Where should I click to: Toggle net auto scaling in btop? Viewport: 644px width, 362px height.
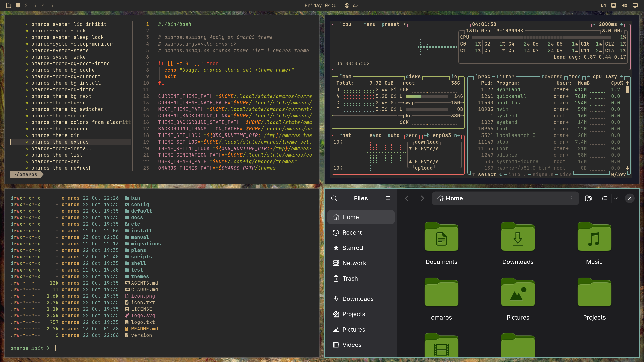[x=393, y=135]
